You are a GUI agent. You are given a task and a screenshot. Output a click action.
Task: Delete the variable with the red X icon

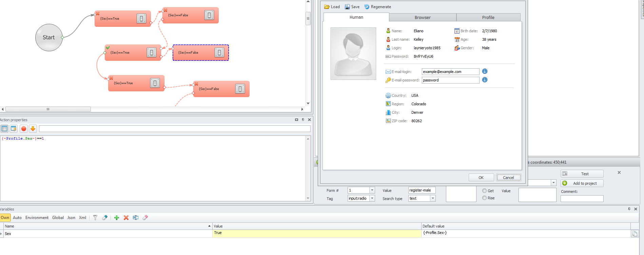(x=126, y=218)
